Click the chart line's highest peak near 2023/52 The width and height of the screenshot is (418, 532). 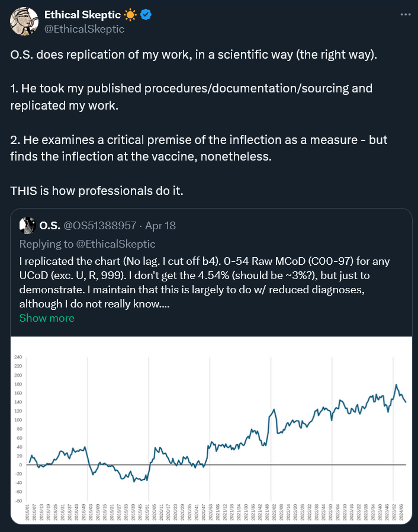click(x=396, y=385)
